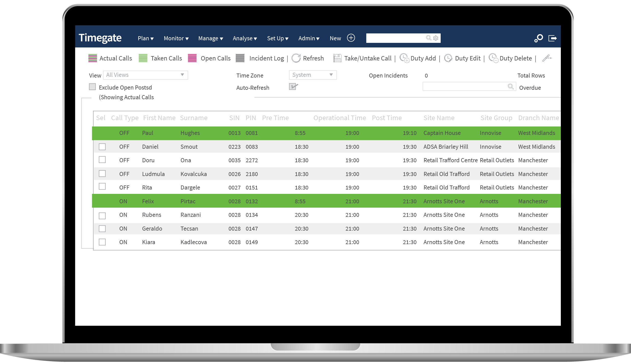The image size is (631, 364).
Task: Open Duty Edit
Action: tap(449, 58)
